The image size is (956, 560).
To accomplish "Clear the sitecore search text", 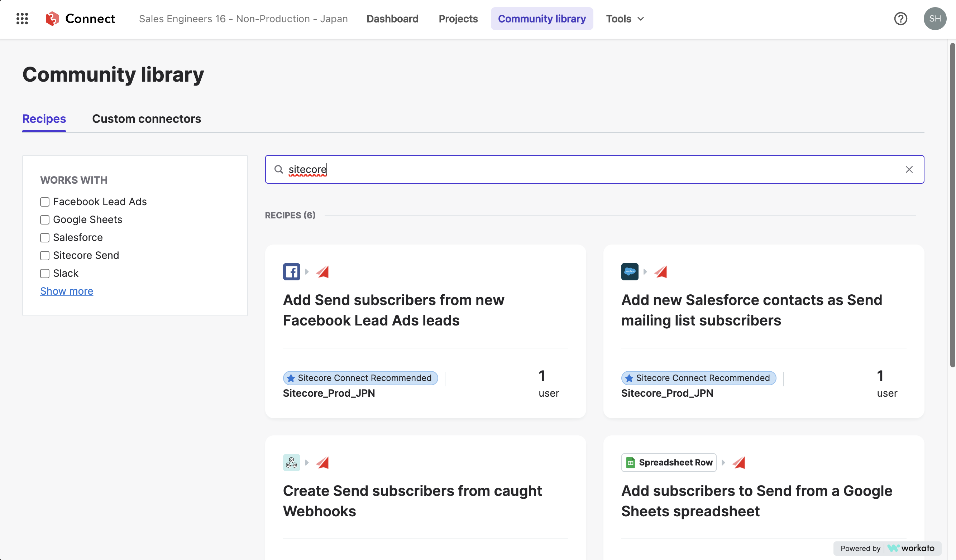I will click(x=909, y=169).
